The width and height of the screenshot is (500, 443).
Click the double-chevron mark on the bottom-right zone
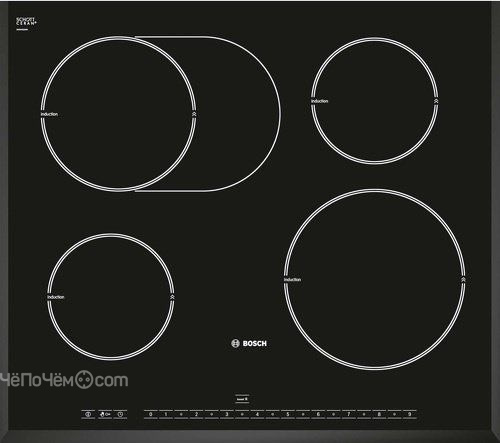[463, 279]
